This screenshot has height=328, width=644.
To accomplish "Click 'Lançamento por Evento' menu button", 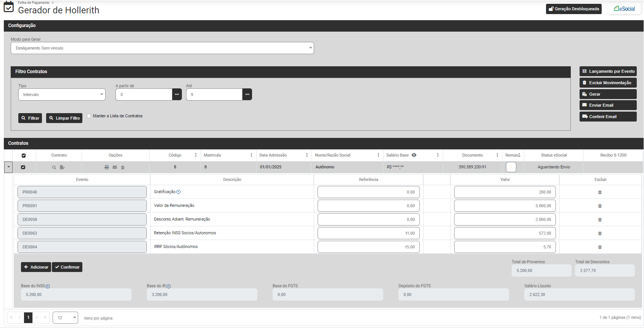I will [608, 71].
